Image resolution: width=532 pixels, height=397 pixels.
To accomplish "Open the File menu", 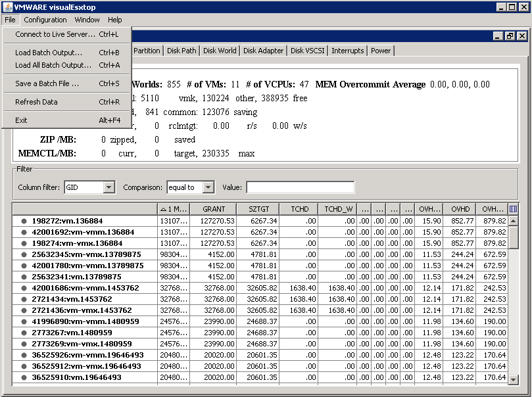I will tap(10, 20).
